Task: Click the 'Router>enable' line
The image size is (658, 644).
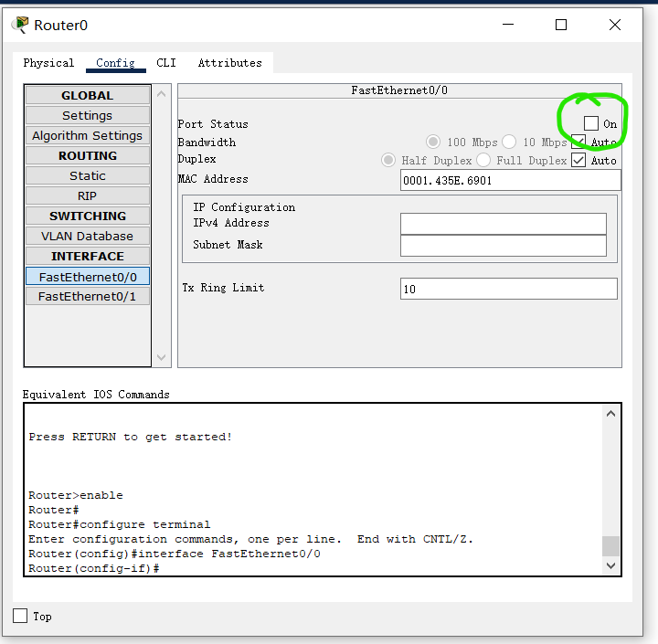Action: point(76,495)
